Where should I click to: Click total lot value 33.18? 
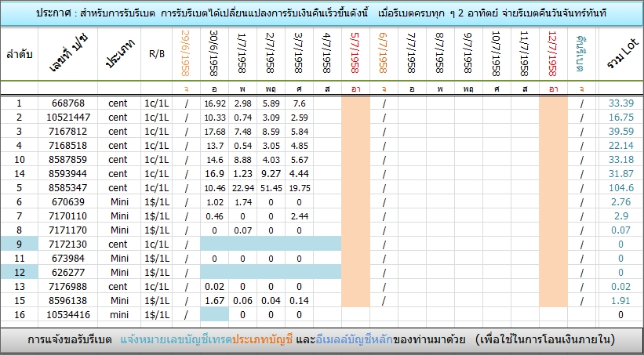click(621, 160)
